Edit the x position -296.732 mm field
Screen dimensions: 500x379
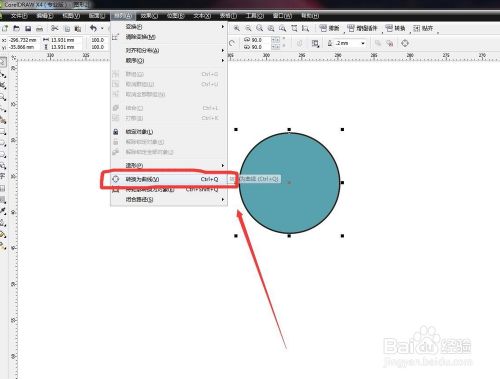[x=23, y=40]
